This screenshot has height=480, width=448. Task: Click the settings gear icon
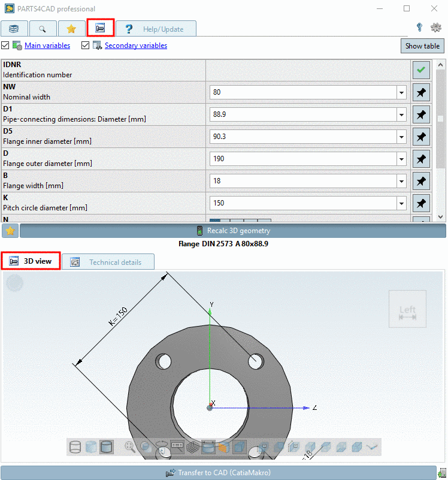[435, 28]
